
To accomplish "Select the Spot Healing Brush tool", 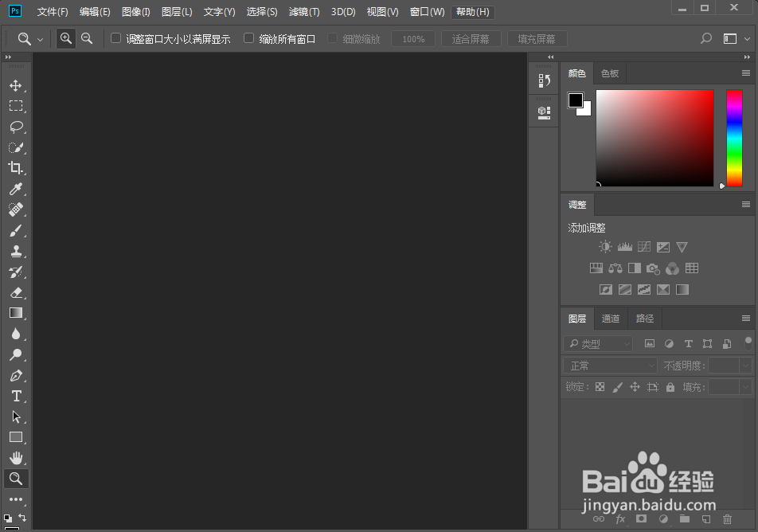I will (16, 209).
